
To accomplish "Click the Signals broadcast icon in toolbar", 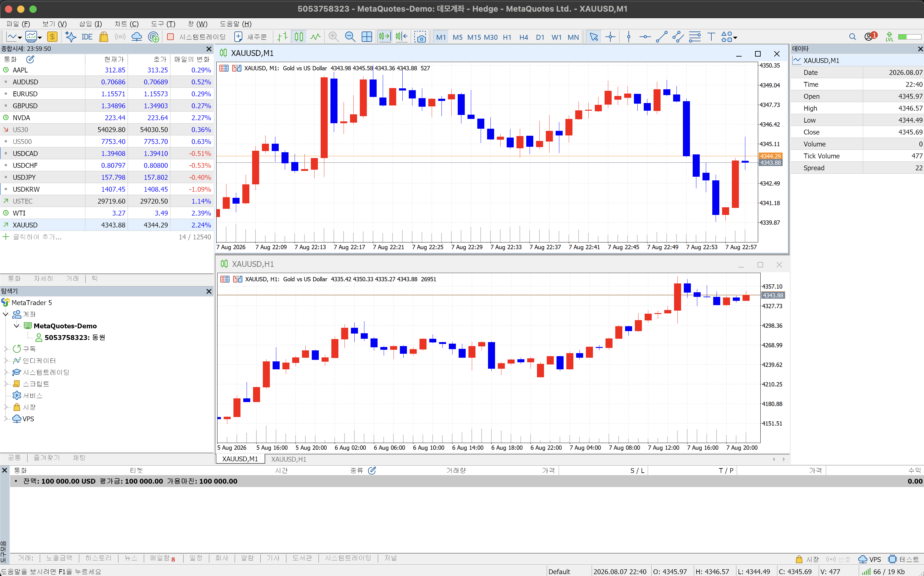I will pos(120,37).
